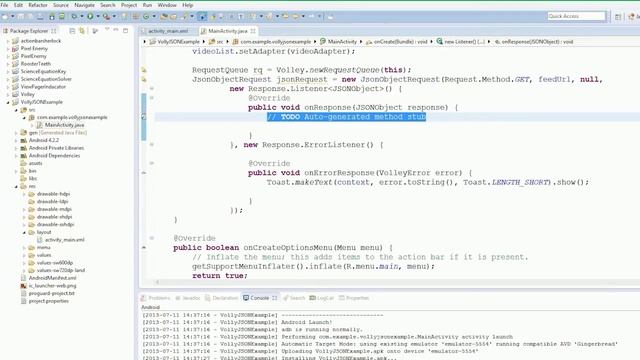Select activity_main.xml in the layout folder
Viewport: 640px width, 360px height.
pos(64,240)
